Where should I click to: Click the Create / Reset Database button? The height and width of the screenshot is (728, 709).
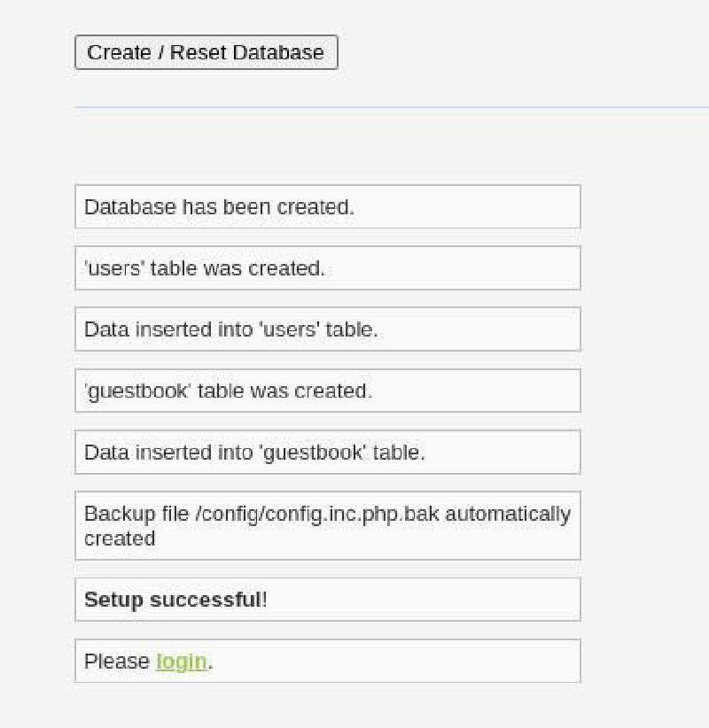pyautogui.click(x=206, y=52)
